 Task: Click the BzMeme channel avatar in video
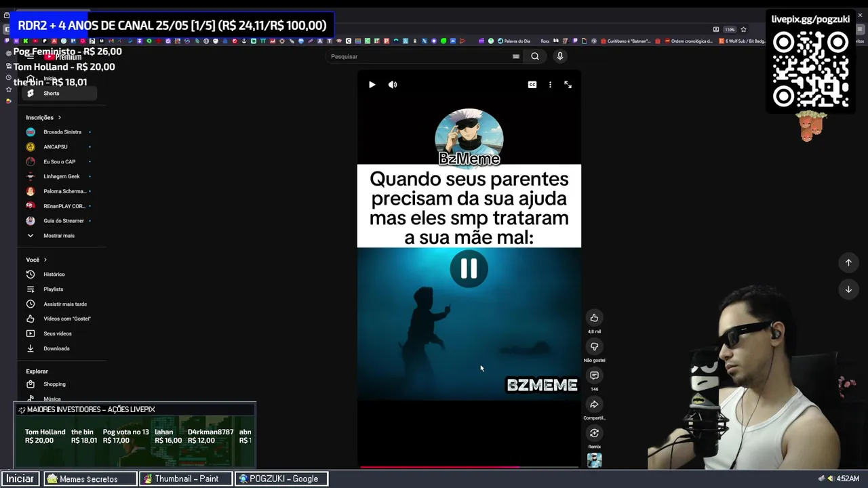click(x=469, y=137)
